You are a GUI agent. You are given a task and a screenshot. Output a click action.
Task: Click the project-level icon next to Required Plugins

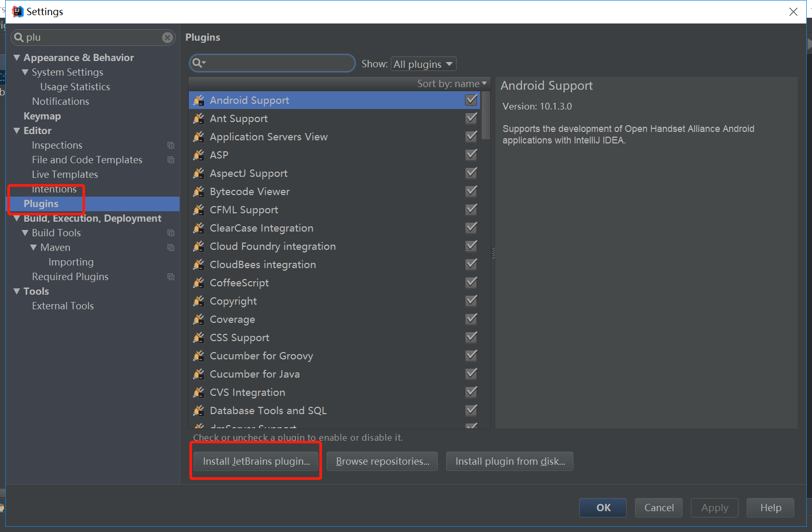[171, 276]
